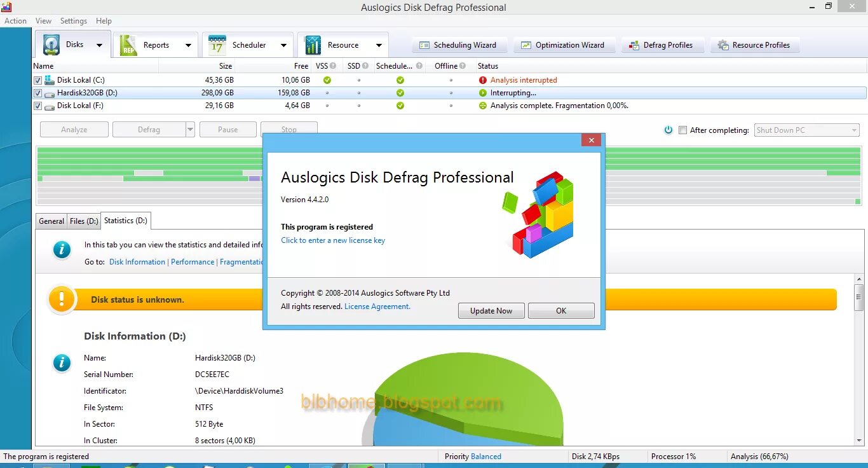Open the Help menu
The image size is (868, 468).
[104, 20]
